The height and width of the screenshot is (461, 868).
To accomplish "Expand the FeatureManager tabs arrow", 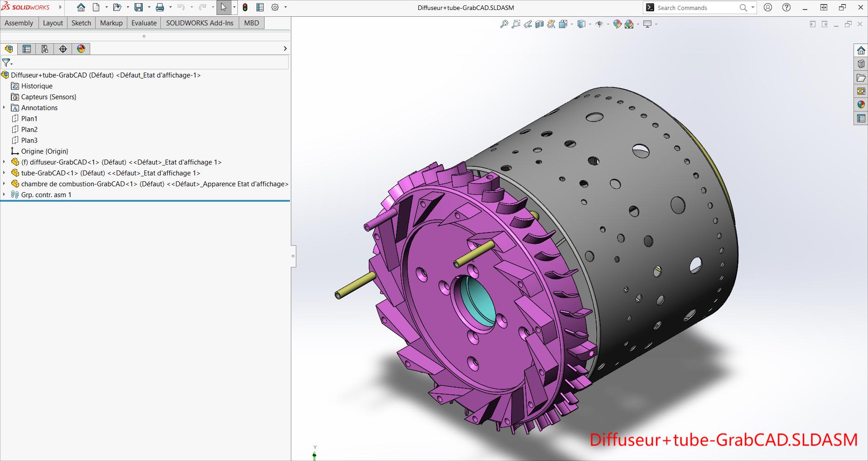I will pyautogui.click(x=285, y=49).
